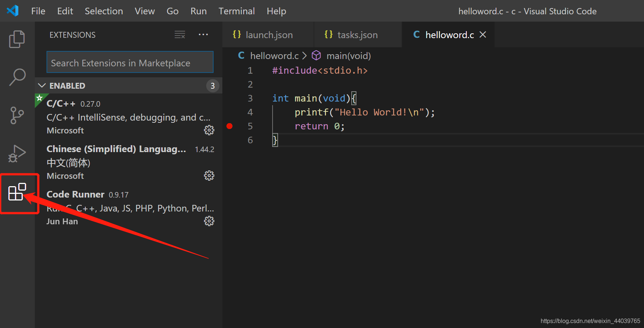The height and width of the screenshot is (328, 644).
Task: Open manage gear for Code Runner extension
Action: coord(209,221)
